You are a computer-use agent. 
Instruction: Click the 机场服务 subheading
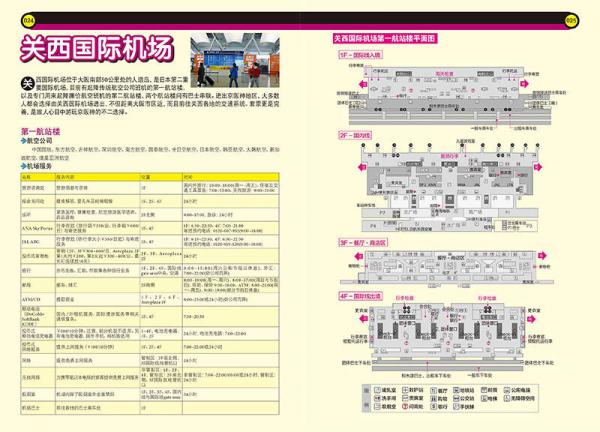39,166
